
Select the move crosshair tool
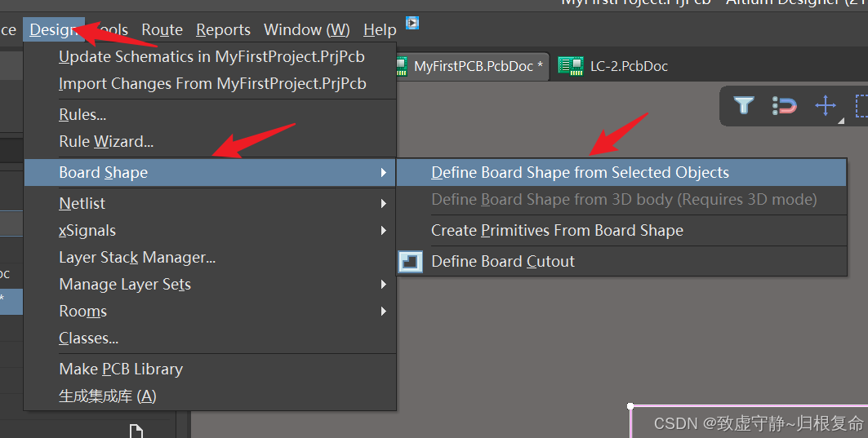[826, 105]
